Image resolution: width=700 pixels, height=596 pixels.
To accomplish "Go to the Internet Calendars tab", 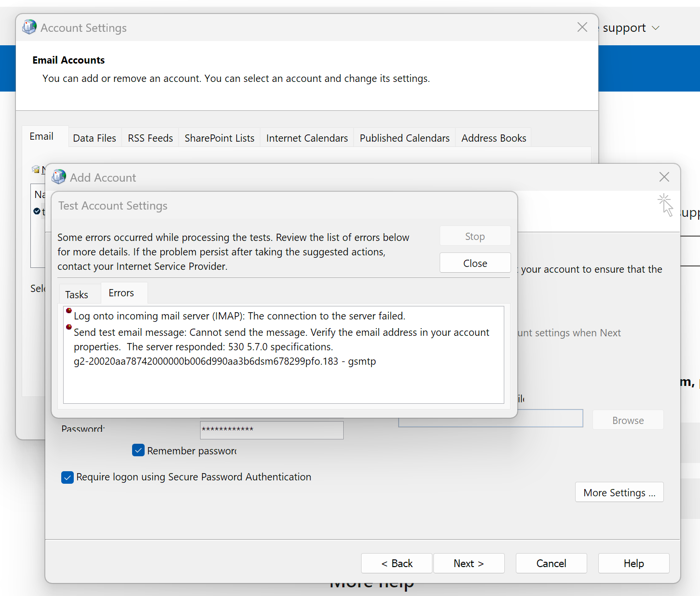I will point(307,138).
